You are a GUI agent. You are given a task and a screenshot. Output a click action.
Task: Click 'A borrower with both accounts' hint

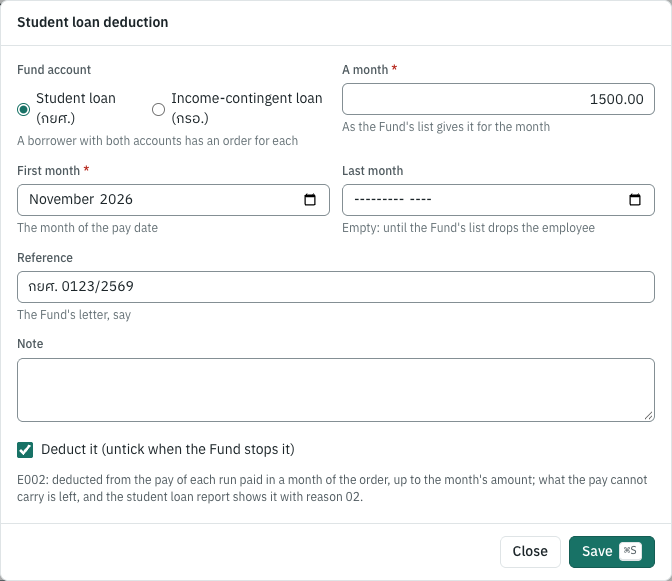click(157, 141)
